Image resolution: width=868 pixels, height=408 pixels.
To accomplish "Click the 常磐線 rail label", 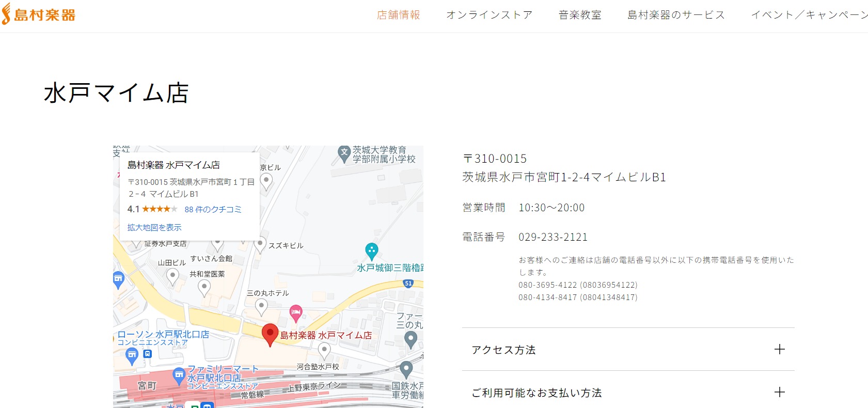I will click(x=252, y=395).
